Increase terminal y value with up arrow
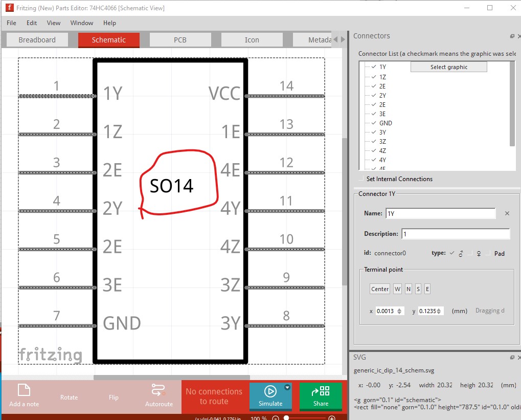521x420 pixels. click(x=439, y=310)
